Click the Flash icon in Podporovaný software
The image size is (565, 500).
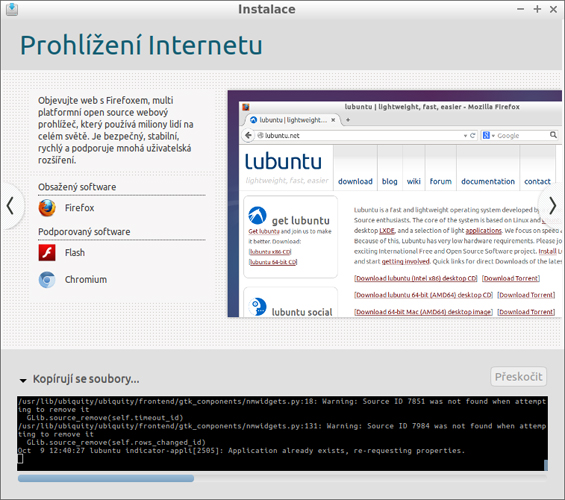coord(47,253)
